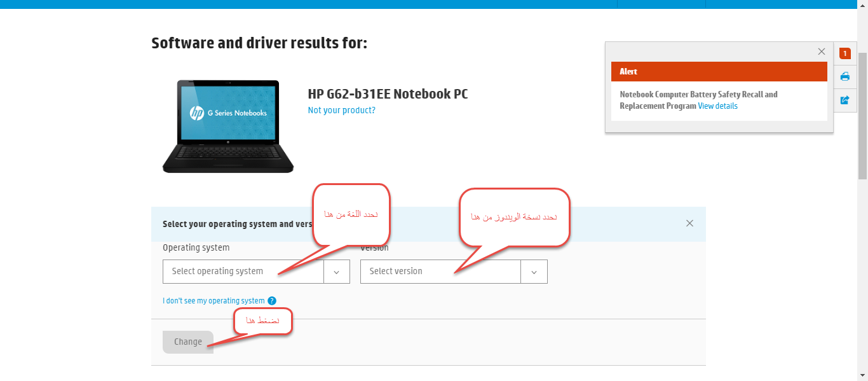868x381 pixels.
Task: Expand the operating system dropdown arrow
Action: click(337, 272)
